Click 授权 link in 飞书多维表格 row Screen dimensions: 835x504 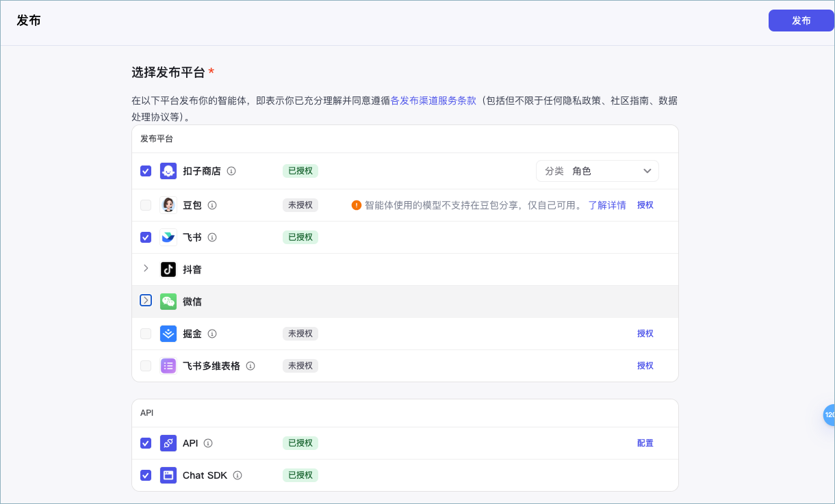click(x=645, y=366)
